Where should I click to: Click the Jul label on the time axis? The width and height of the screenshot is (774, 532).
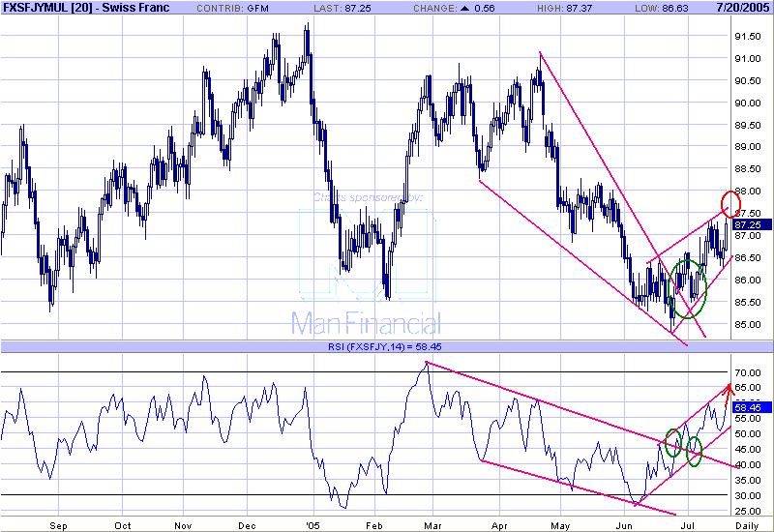(x=688, y=525)
